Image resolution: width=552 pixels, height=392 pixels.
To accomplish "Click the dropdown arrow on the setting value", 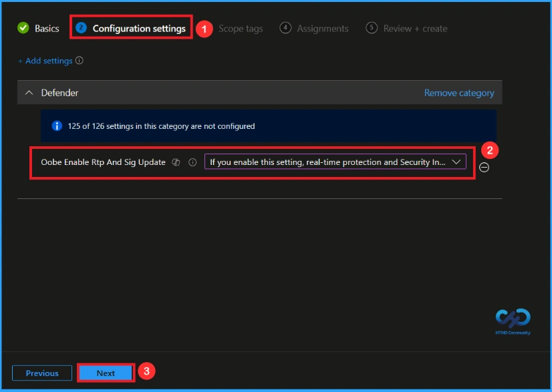I will 455,162.
